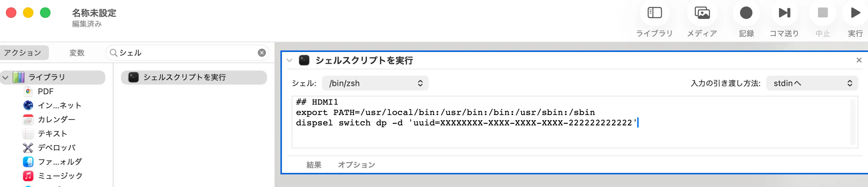Screen dimensions: 868x187
Task: Click the 'export PATH=' script line
Action: click(x=445, y=112)
